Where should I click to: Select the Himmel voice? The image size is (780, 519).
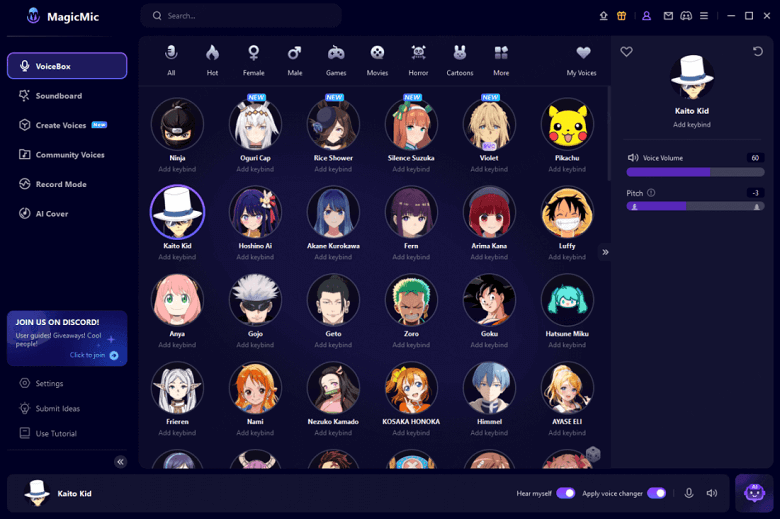[x=489, y=388]
